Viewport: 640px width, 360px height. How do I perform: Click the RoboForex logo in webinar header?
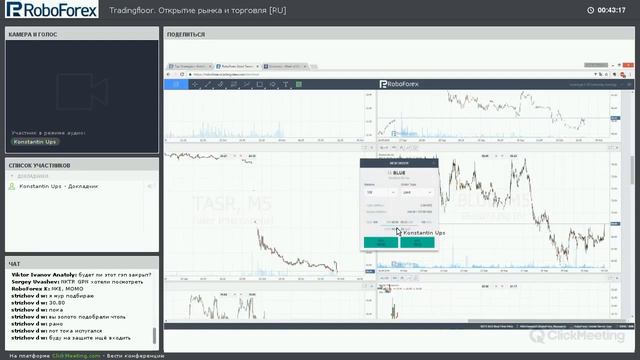click(x=52, y=9)
